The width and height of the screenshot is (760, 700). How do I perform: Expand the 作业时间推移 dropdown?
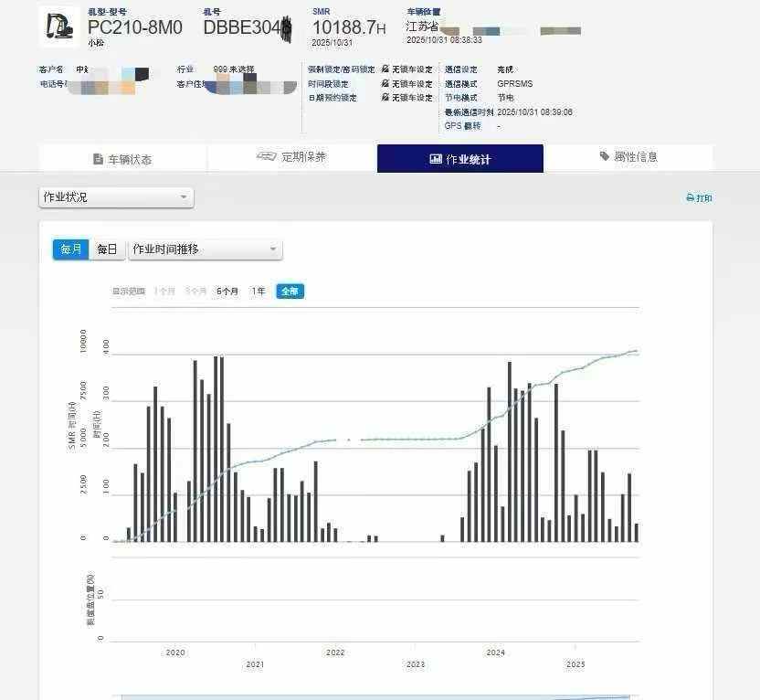coord(205,249)
